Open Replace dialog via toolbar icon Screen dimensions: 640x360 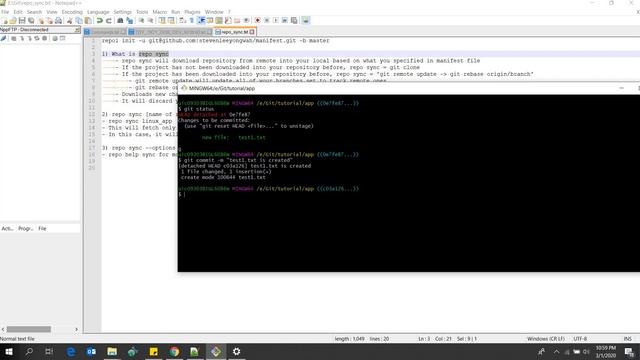coord(129,20)
